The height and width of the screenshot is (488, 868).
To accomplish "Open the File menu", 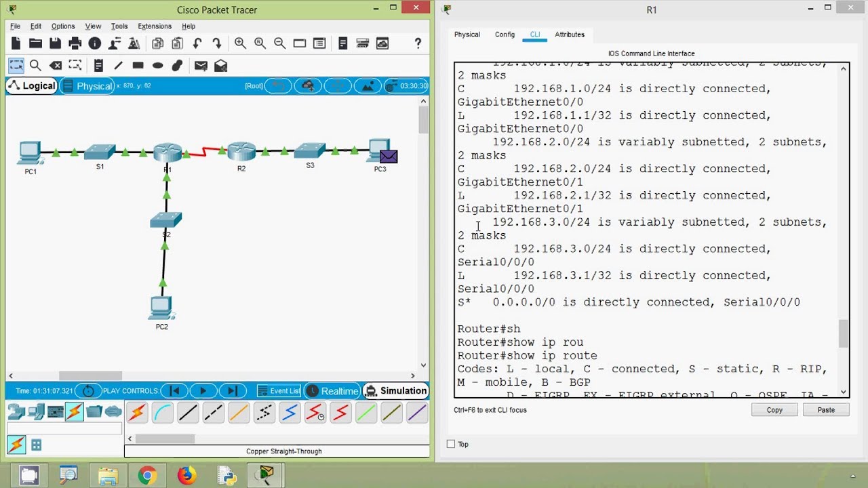I will click(x=15, y=26).
